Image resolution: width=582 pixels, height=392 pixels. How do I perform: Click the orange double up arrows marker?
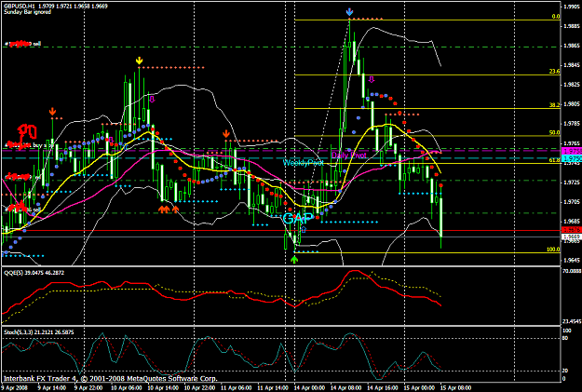(x=164, y=210)
